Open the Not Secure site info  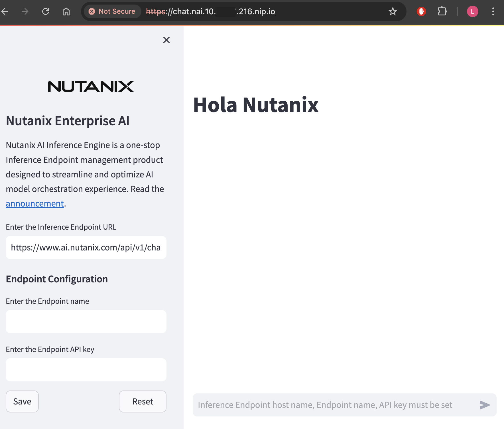coord(112,11)
